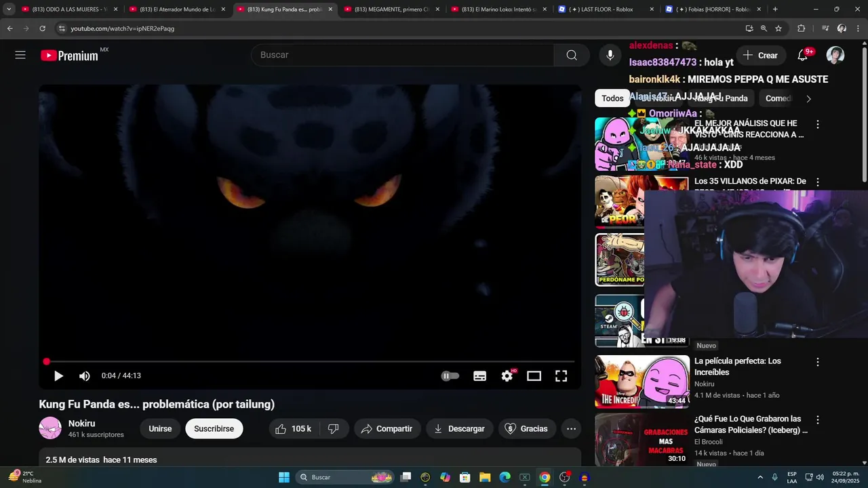Like the video with 105 k
Screen dimensions: 868x488
click(x=293, y=428)
